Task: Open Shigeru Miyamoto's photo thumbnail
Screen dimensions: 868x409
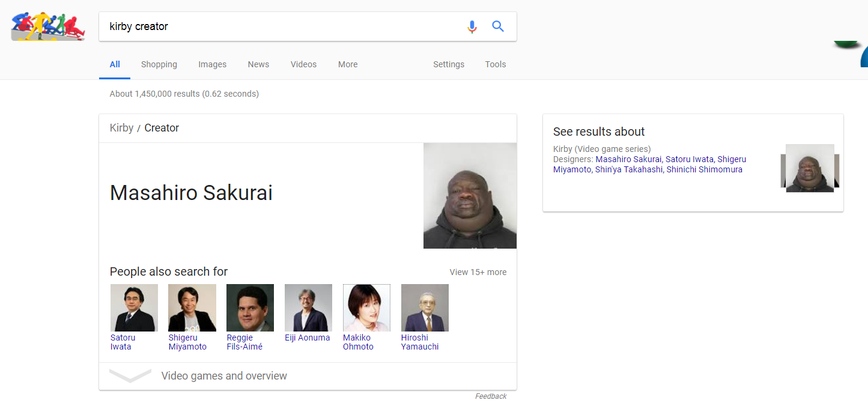Action: [192, 308]
